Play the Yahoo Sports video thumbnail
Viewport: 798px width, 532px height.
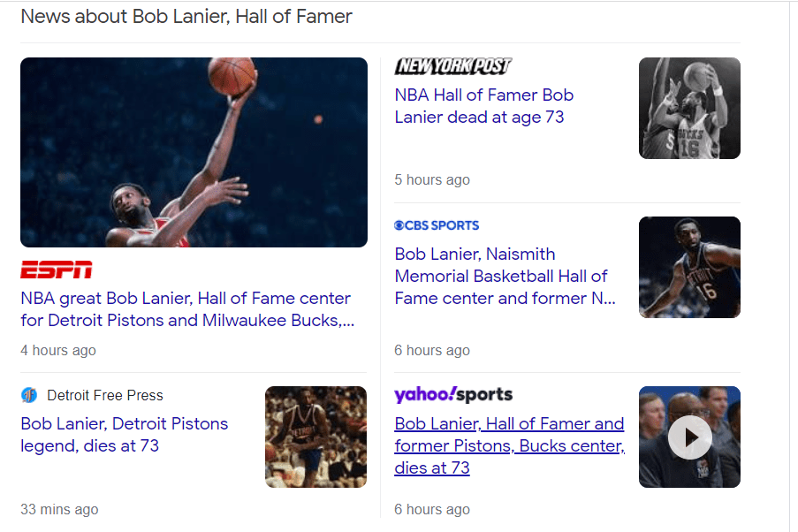click(689, 437)
